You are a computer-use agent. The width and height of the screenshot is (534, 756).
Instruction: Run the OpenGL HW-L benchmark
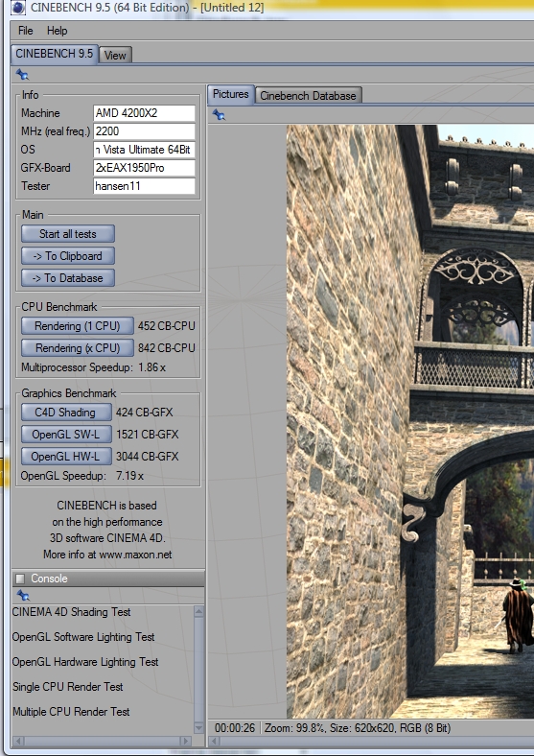(66, 456)
